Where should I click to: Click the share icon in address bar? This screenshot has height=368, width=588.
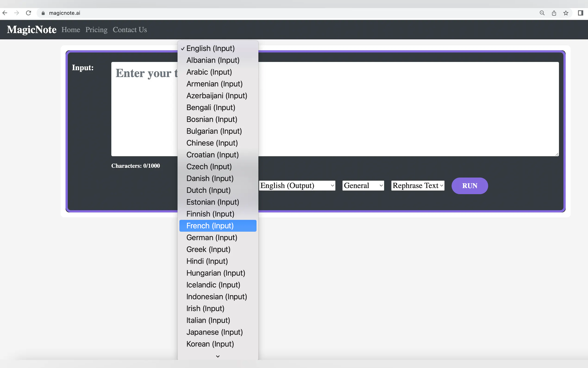pyautogui.click(x=554, y=13)
